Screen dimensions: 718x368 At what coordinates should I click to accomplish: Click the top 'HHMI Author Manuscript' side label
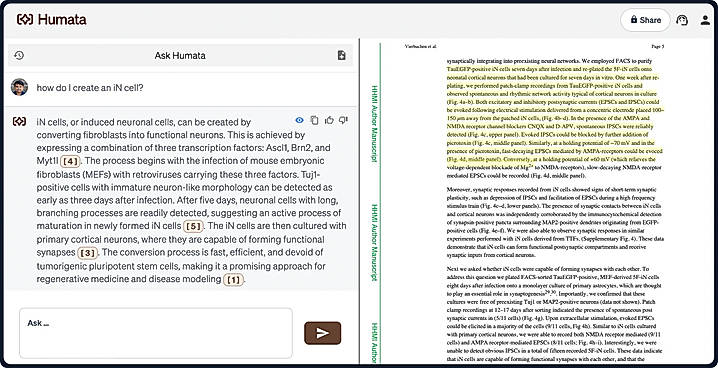coord(375,124)
